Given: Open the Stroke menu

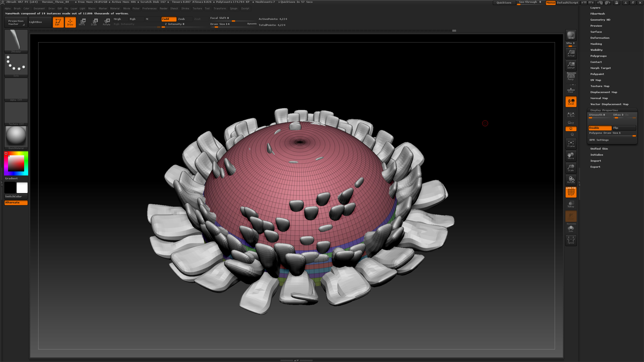Looking at the screenshot, I should [185, 9].
